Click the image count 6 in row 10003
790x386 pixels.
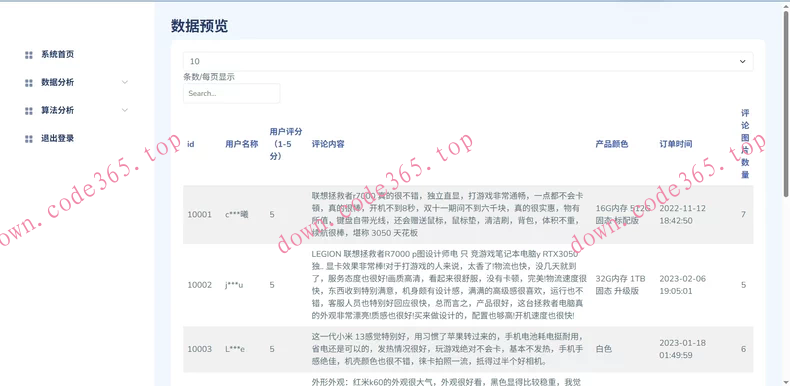click(x=743, y=349)
